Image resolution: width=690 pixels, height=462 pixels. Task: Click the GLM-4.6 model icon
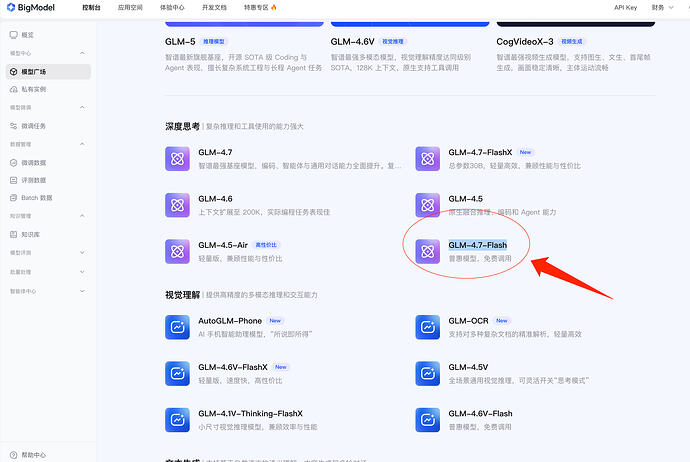pyautogui.click(x=177, y=205)
